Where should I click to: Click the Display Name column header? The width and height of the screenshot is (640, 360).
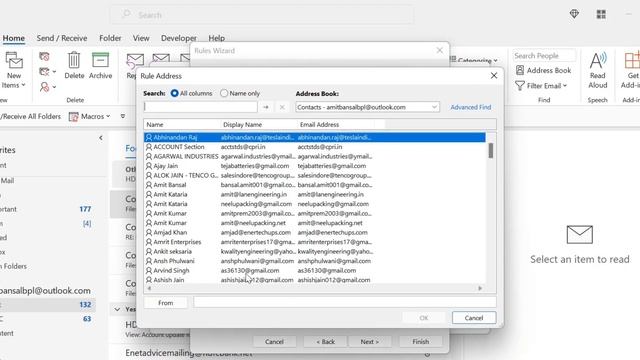[258, 124]
